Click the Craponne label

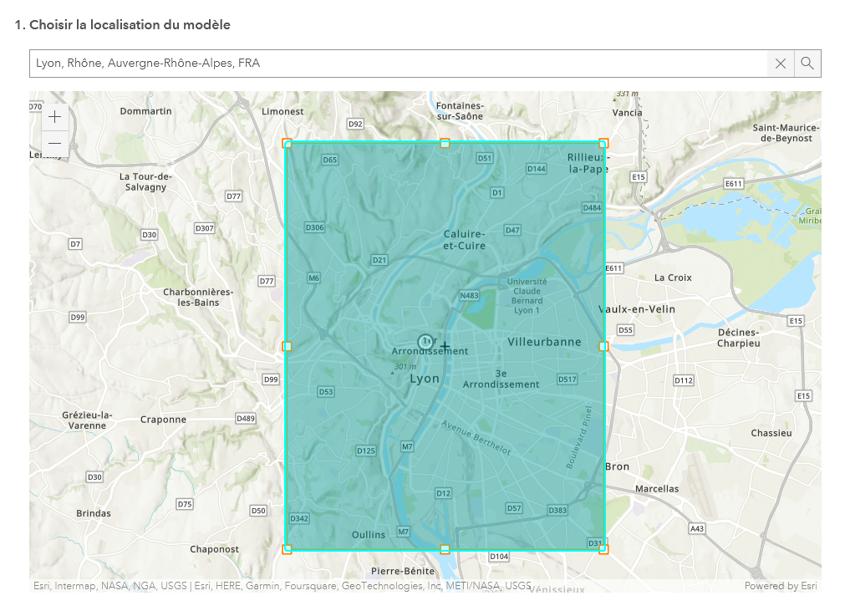(163, 420)
